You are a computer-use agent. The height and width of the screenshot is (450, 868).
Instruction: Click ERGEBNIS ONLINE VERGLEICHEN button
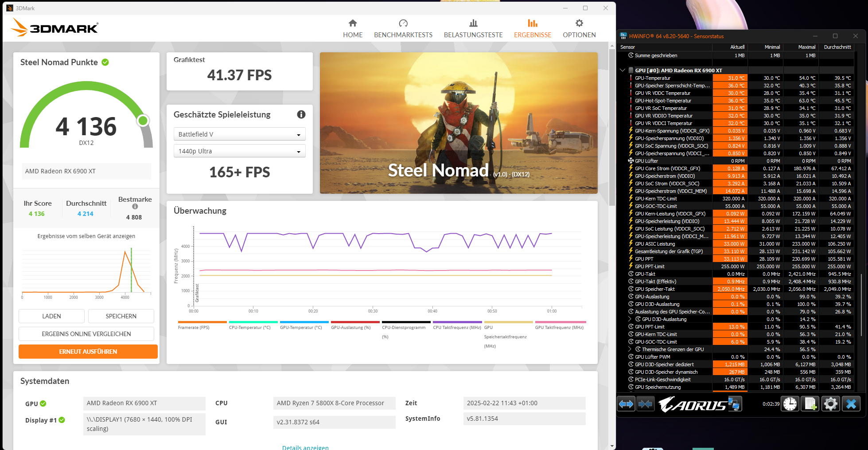coord(86,334)
